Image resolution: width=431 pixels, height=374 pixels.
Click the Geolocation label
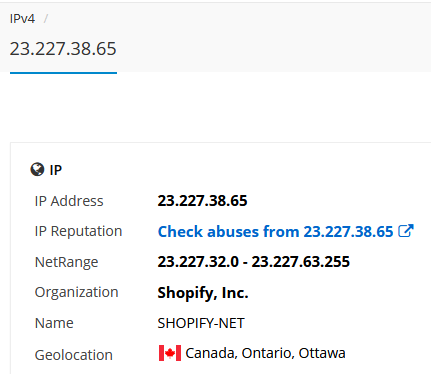[x=74, y=355]
